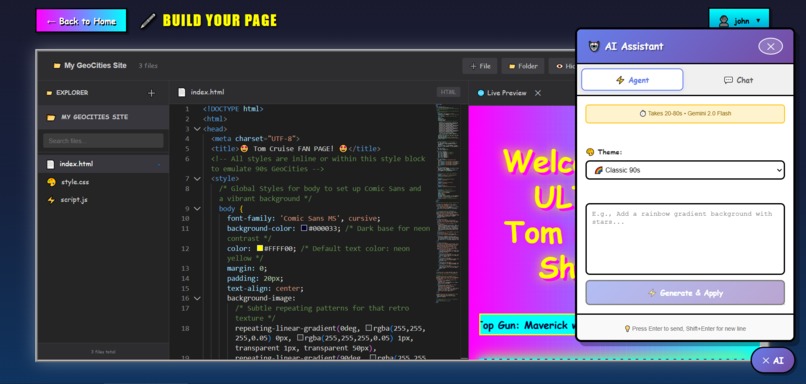Click the title tag on line 5

[296, 149]
